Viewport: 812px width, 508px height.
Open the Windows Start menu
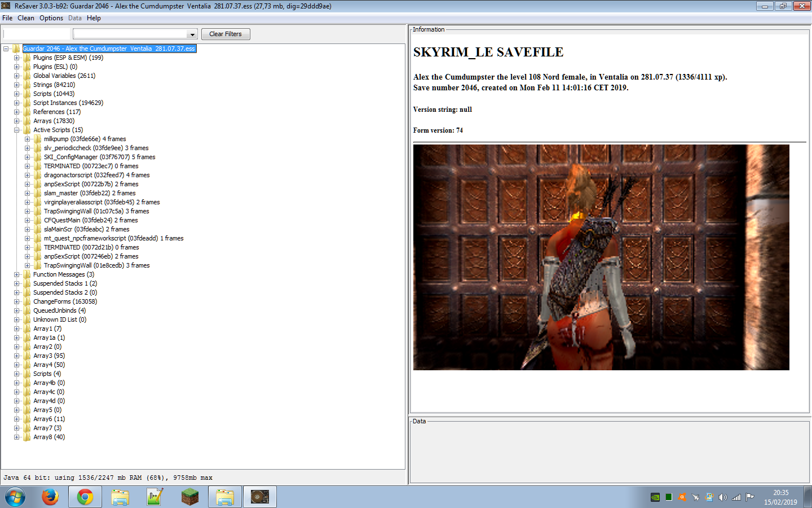[15, 497]
